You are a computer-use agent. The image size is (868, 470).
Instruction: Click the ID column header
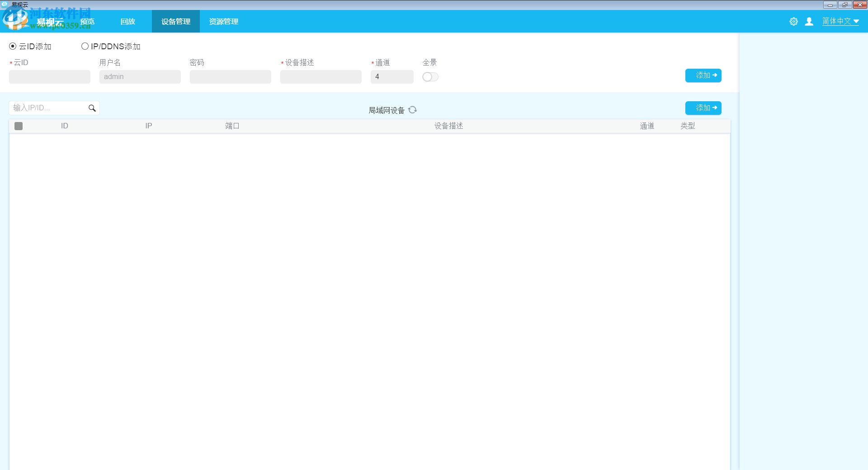65,126
